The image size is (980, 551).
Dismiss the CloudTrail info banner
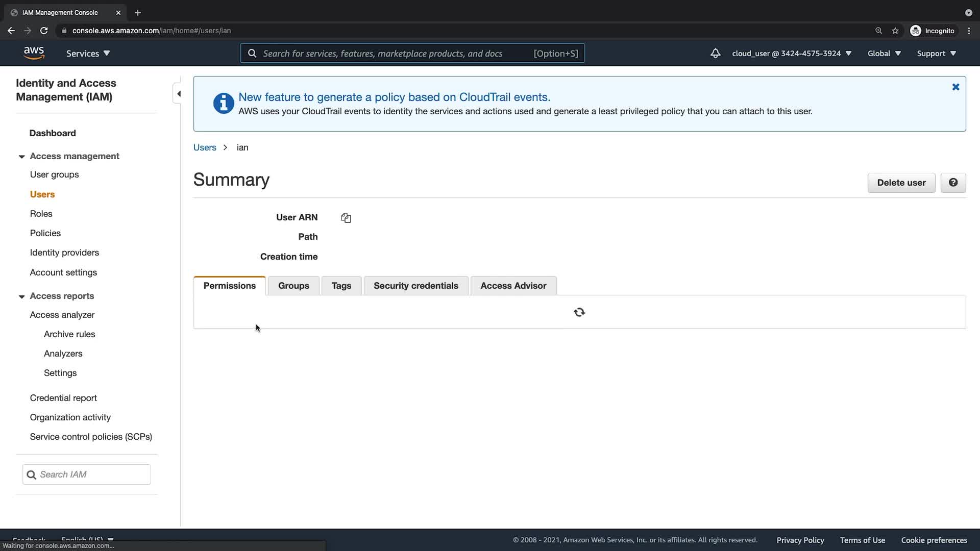(x=955, y=87)
